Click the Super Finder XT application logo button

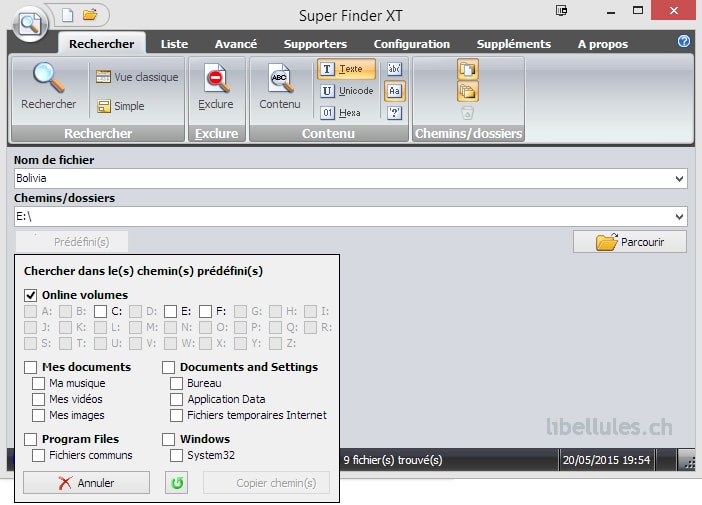(30, 24)
